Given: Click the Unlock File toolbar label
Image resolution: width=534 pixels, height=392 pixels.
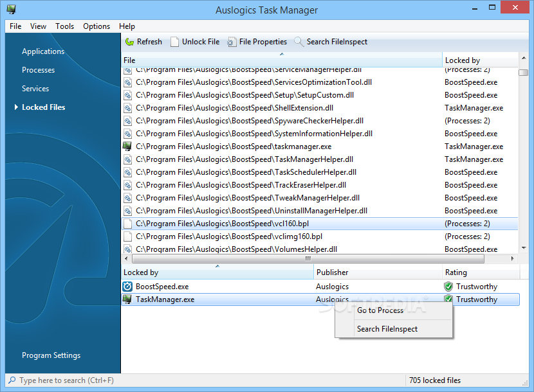Looking at the screenshot, I should [201, 42].
